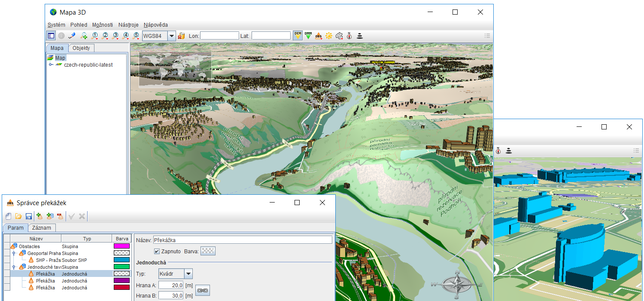Click the Lon input field
This screenshot has width=644, height=301.
pos(219,36)
